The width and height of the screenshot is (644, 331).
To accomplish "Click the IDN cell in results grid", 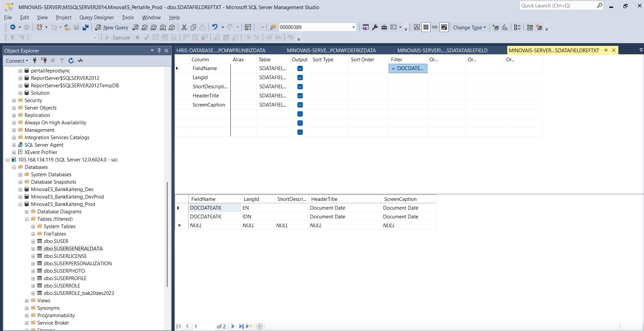I will pos(258,217).
